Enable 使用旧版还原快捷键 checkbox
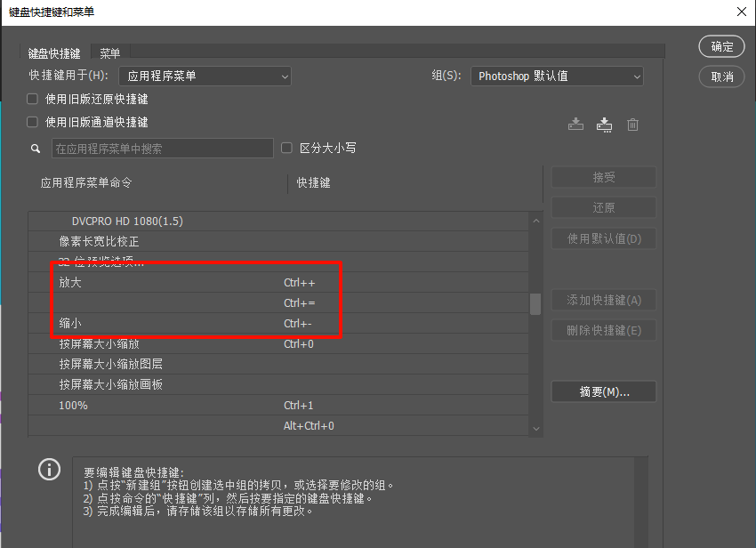This screenshot has width=756, height=548. 31,99
